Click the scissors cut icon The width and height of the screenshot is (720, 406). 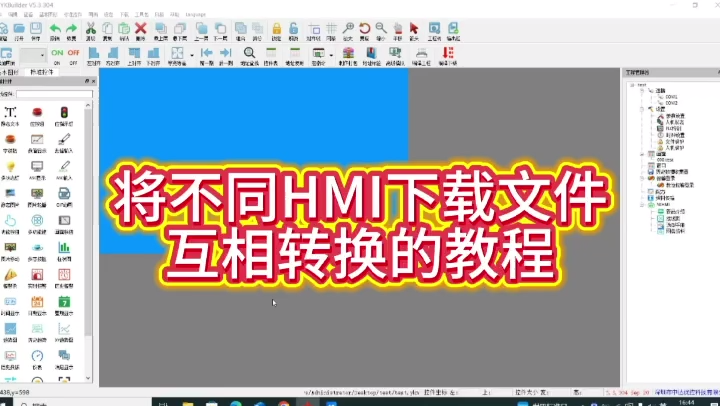coord(91,29)
